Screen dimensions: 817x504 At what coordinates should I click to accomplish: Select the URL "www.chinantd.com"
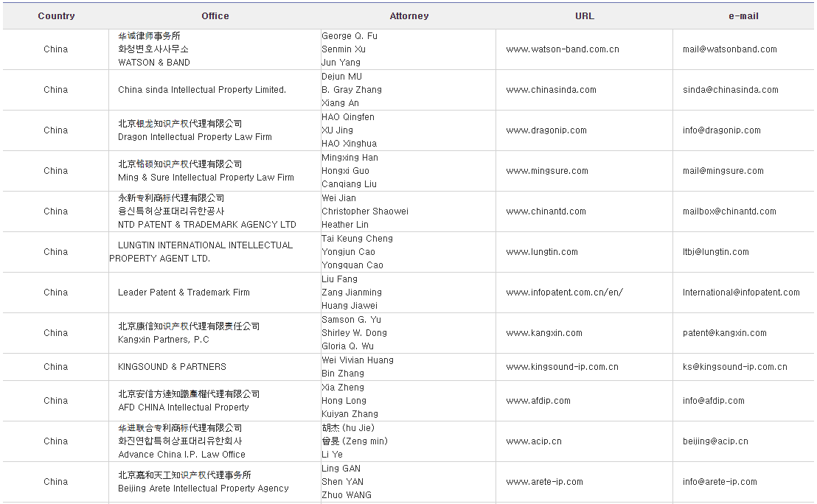pyautogui.click(x=546, y=212)
